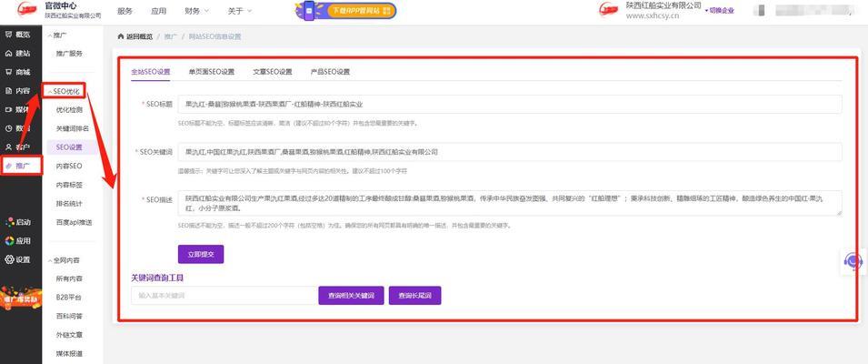Click the 网站SEO信息设置 breadcrumb text
This screenshot has height=364, width=868.
(215, 36)
